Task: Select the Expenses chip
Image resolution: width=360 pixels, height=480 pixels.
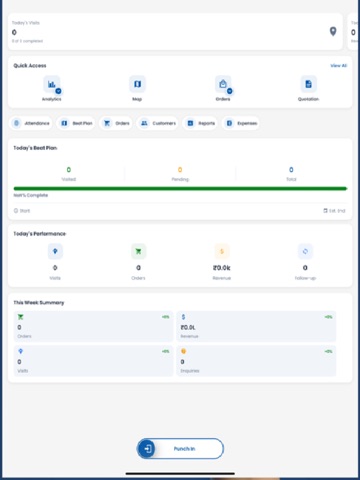Action: pyautogui.click(x=241, y=123)
